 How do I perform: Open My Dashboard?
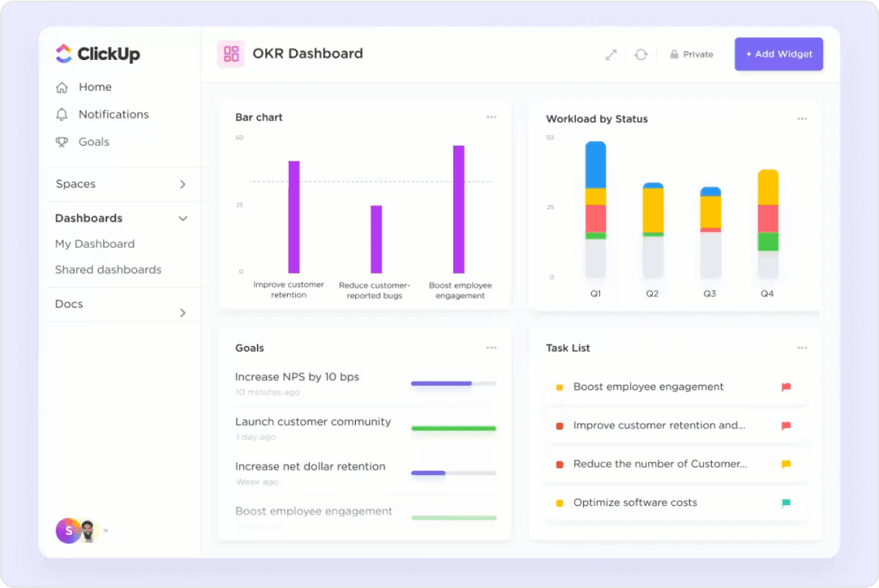tap(95, 245)
